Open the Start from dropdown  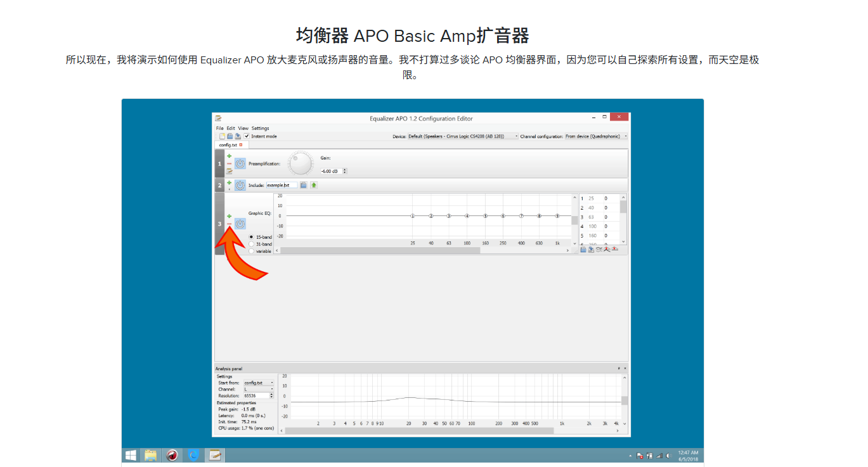[x=259, y=383]
